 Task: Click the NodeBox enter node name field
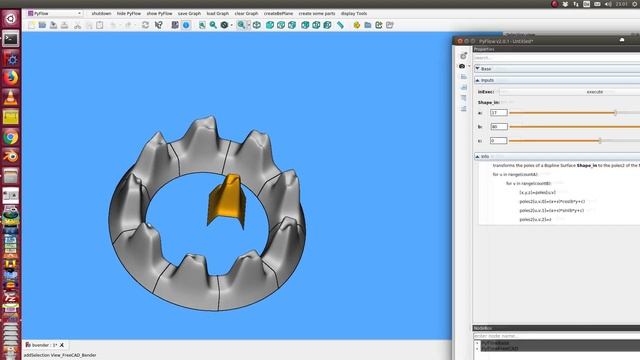556,336
